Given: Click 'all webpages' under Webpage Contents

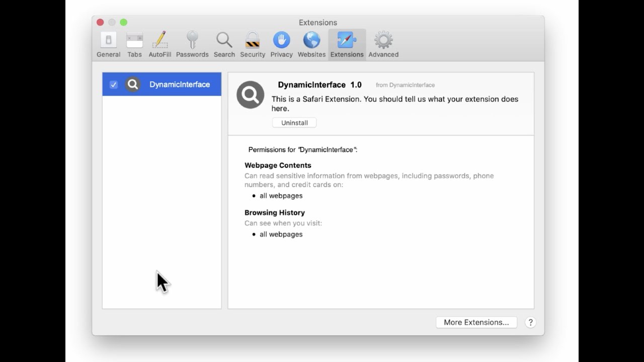Looking at the screenshot, I should 281,196.
